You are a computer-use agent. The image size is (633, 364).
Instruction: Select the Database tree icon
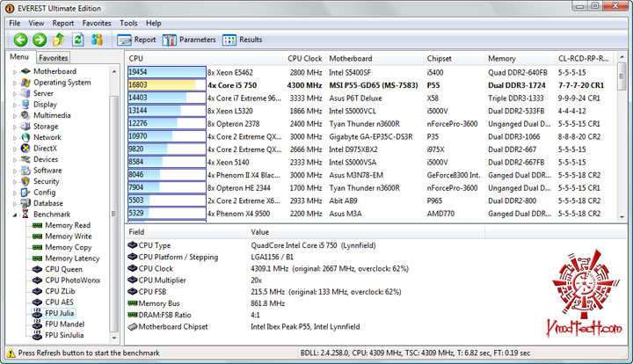(25, 203)
